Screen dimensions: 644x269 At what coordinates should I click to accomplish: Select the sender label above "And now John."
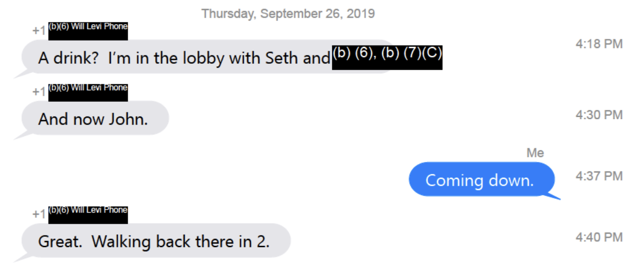pos(88,91)
